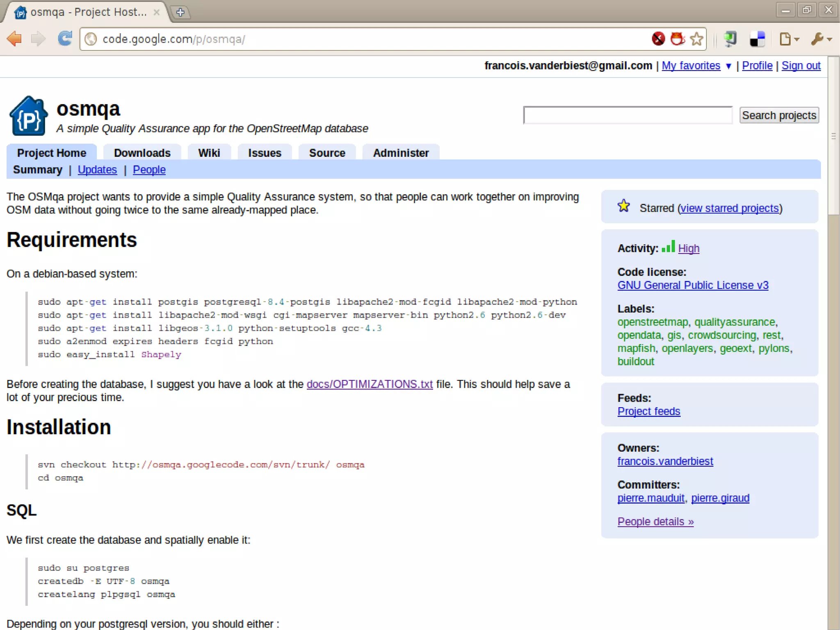Click the vertical scrollbar thumb

833,135
